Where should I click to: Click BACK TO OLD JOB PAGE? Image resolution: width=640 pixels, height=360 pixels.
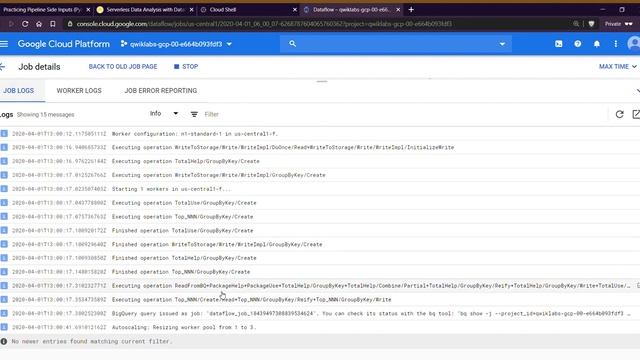point(123,67)
